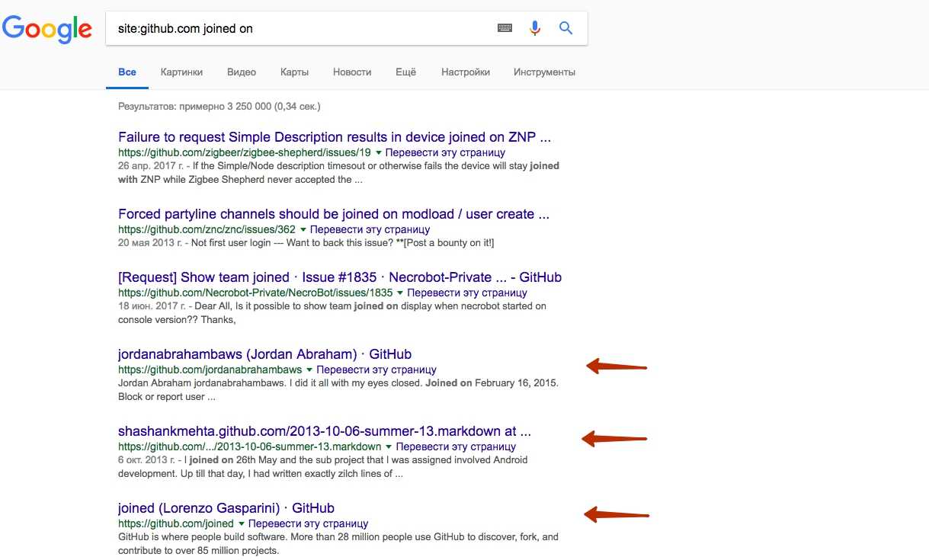Expand dropdown arrow next to github.com/joined URL
Screen dimensions: 929x560
coord(242,524)
